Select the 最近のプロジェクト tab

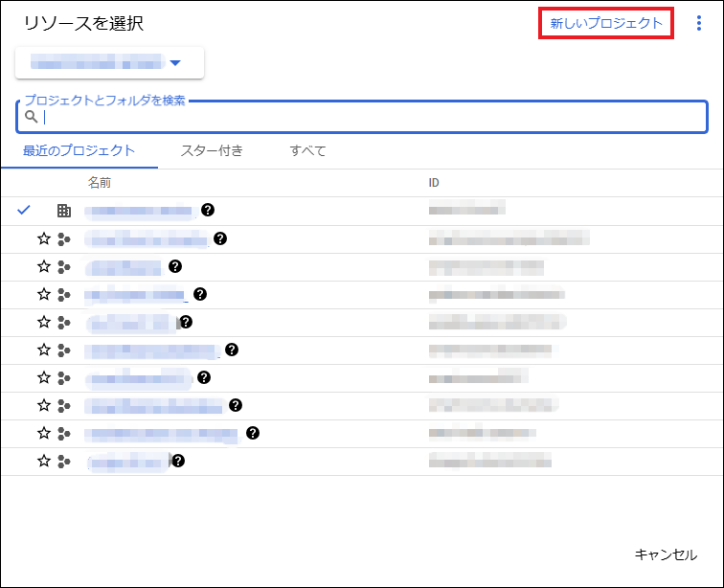pyautogui.click(x=79, y=150)
